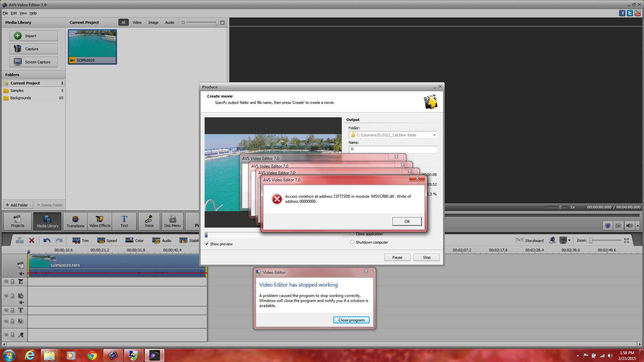Open the Text effects panel

tap(124, 221)
